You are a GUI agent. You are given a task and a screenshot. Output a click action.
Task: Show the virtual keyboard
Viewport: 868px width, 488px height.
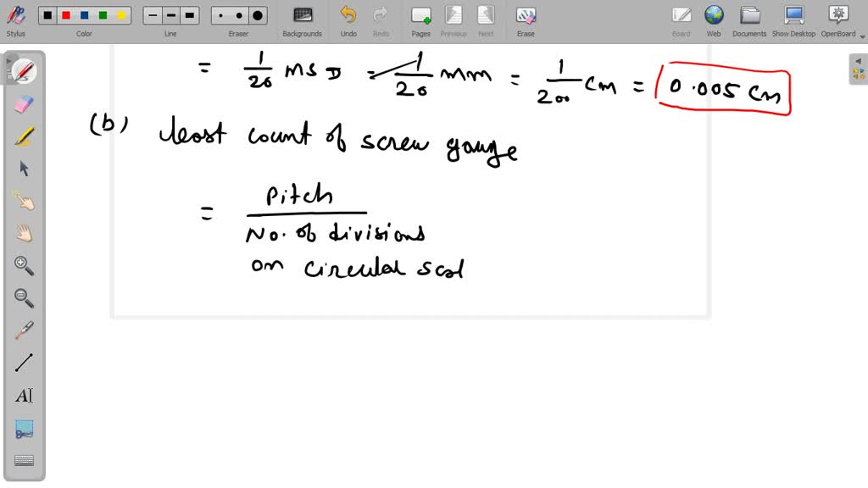click(x=23, y=459)
